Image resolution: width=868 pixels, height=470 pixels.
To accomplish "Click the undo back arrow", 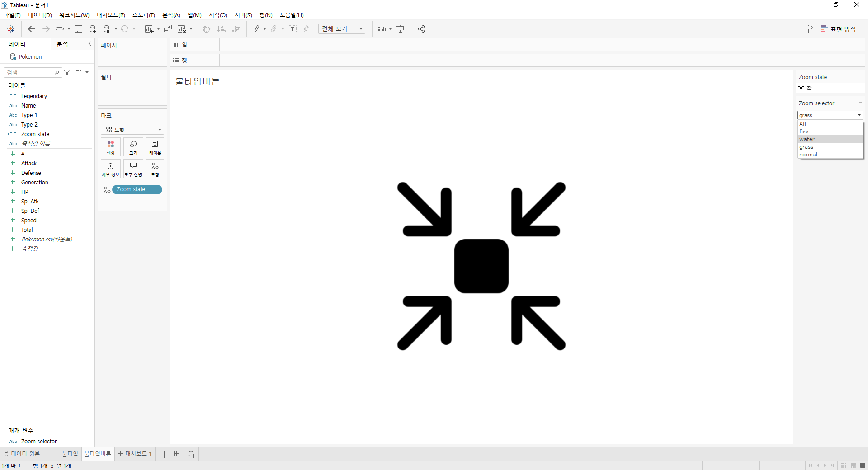I will [x=31, y=29].
